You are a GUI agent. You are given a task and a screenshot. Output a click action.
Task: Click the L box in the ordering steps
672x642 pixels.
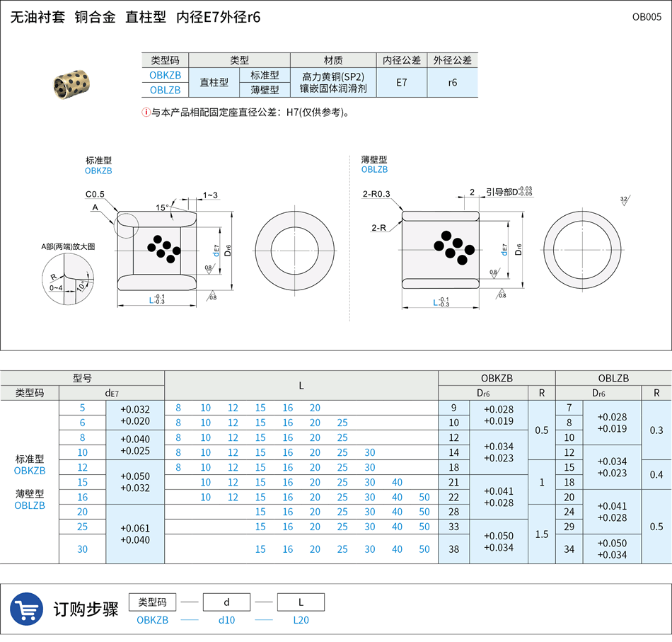301,602
